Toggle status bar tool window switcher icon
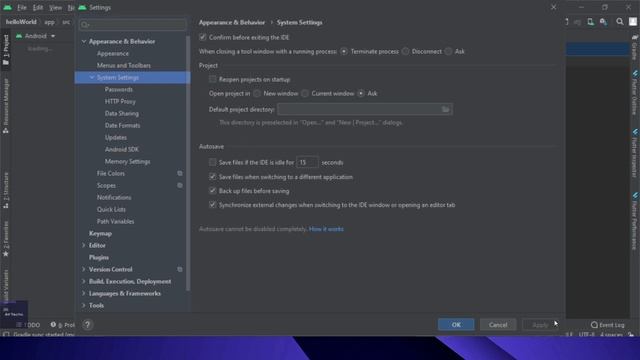The height and width of the screenshot is (360, 640). (x=6, y=335)
